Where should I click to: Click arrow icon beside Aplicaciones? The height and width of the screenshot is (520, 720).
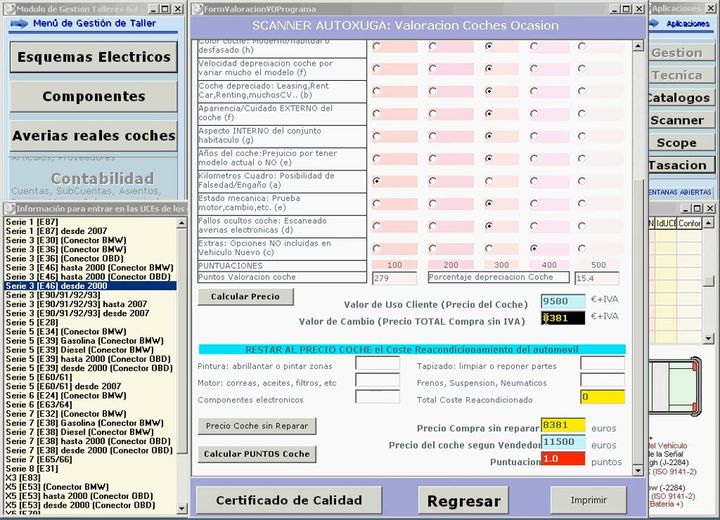pos(654,23)
